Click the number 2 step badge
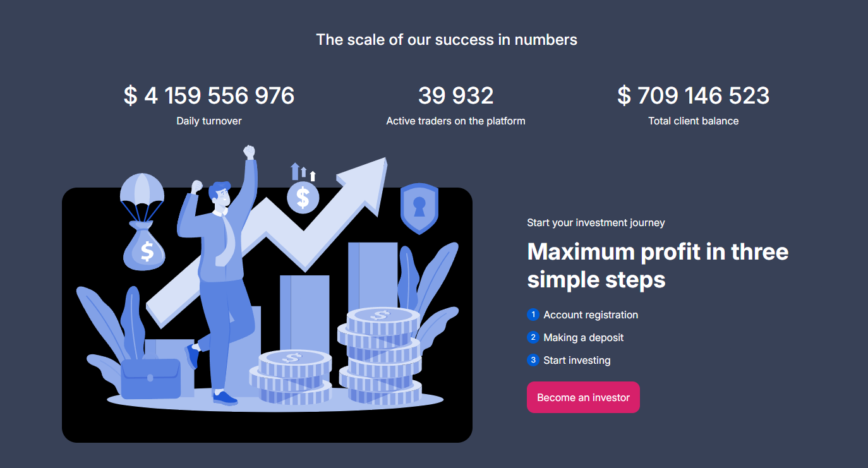This screenshot has width=868, height=468. [533, 337]
